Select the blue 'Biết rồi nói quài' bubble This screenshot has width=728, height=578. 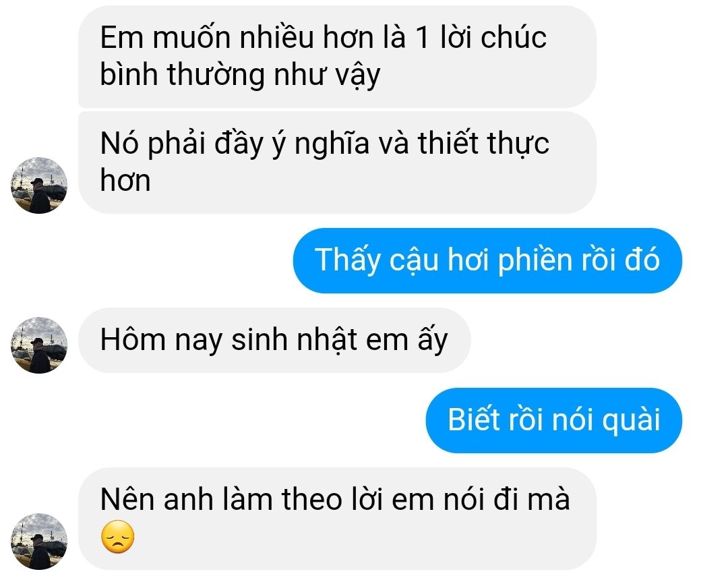pyautogui.click(x=554, y=420)
